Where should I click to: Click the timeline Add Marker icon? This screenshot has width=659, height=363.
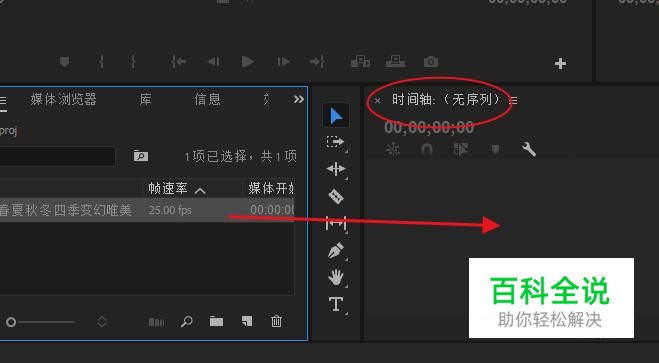click(496, 150)
